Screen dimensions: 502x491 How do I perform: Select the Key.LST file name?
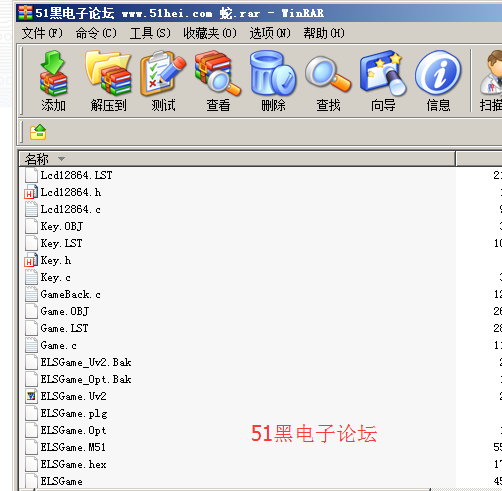click(x=61, y=243)
